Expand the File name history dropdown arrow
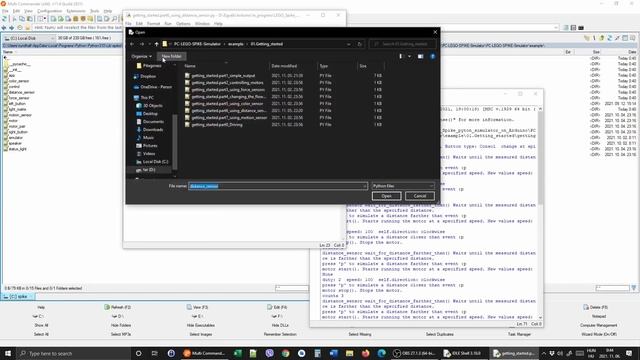Image resolution: width=640 pixels, height=360 pixels. 364,186
